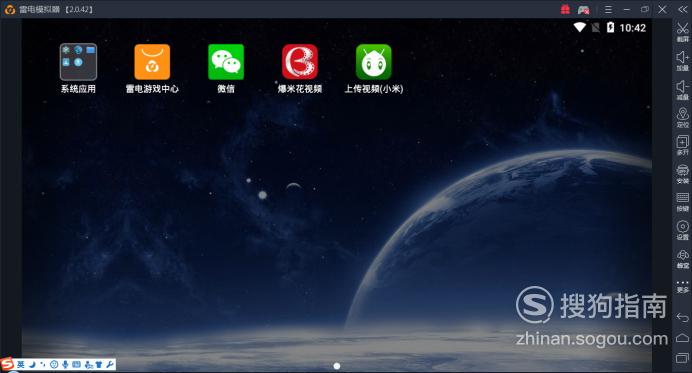The height and width of the screenshot is (373, 692).
Task: Click the screenshot scissors tool
Action: coord(682,31)
